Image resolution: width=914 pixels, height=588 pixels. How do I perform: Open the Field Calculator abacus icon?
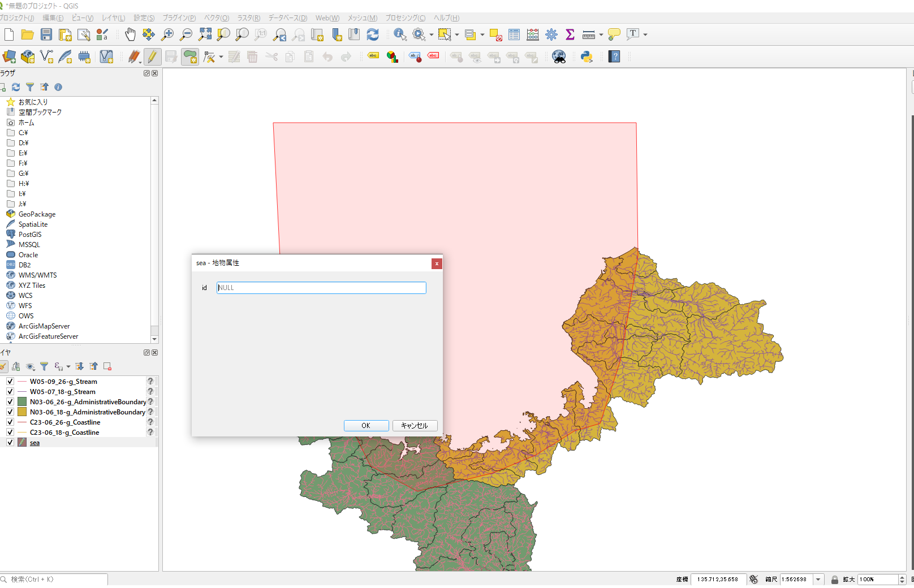click(532, 34)
